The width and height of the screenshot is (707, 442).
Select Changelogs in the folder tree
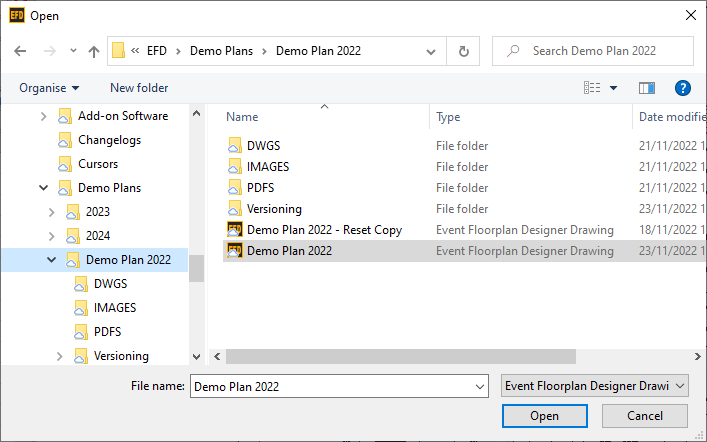pos(109,140)
